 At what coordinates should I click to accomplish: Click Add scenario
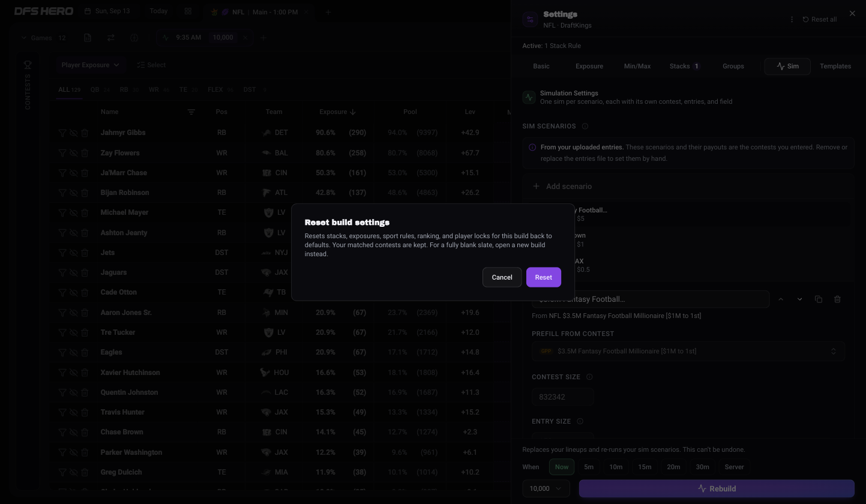pyautogui.click(x=562, y=186)
